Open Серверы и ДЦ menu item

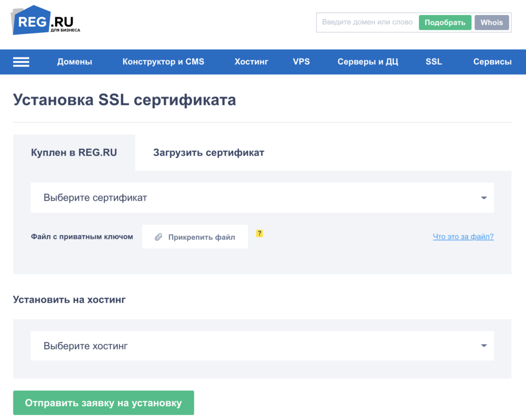(x=367, y=62)
